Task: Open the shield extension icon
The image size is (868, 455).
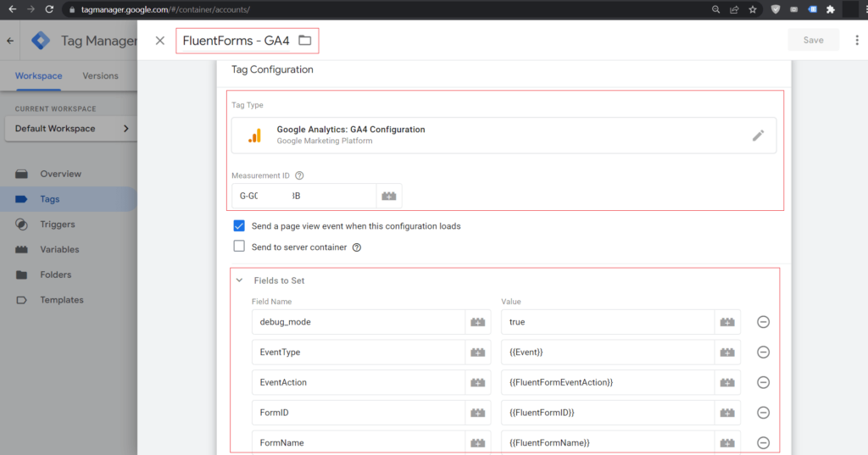Action: click(776, 9)
